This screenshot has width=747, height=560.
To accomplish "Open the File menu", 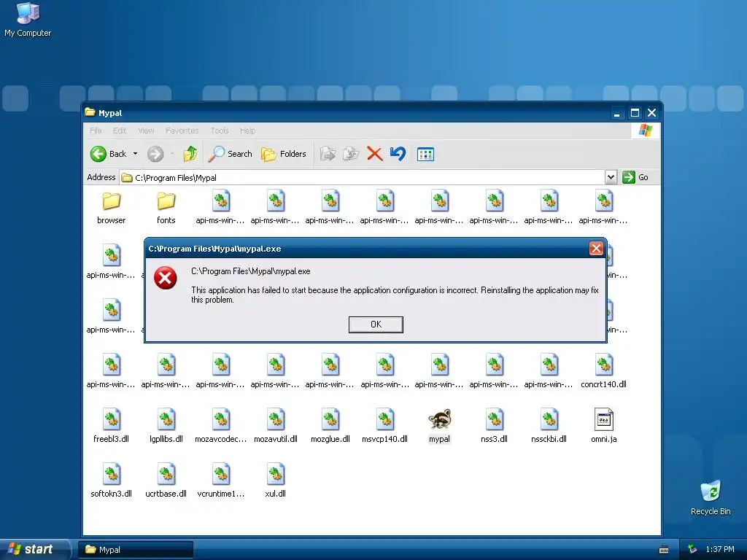I will click(96, 131).
